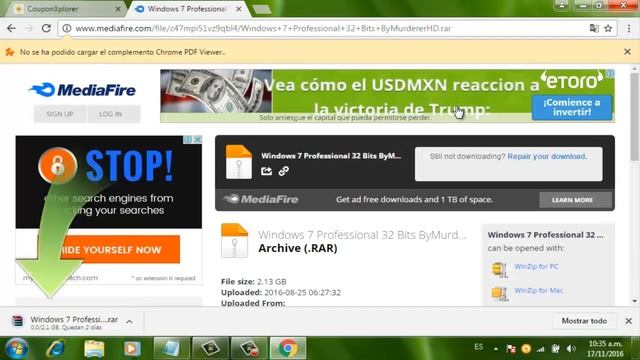Click the Archive (.RAR) heading text
This screenshot has height=360, width=640.
pyautogui.click(x=298, y=248)
